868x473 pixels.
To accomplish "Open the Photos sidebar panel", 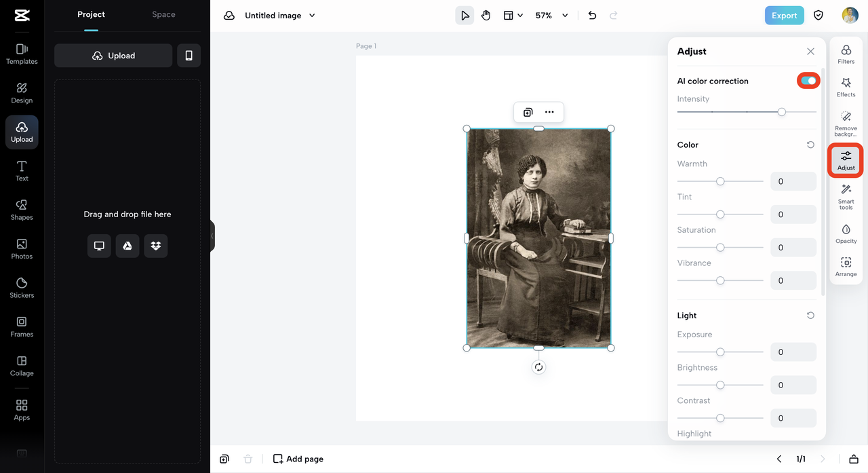I will point(22,249).
